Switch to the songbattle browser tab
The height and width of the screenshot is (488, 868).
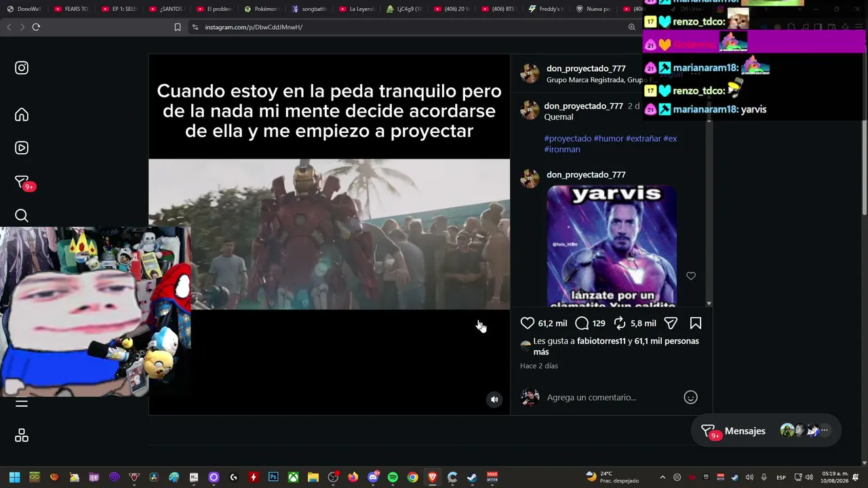tap(309, 9)
